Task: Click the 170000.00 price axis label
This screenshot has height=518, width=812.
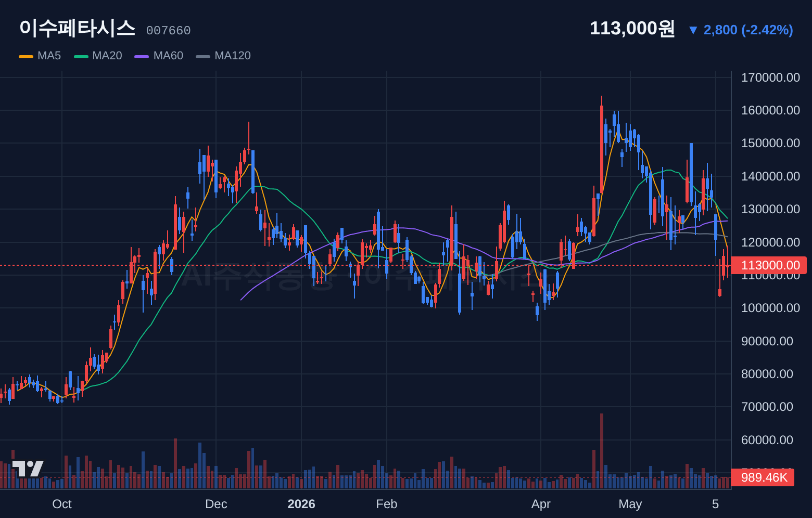Action: (770, 77)
